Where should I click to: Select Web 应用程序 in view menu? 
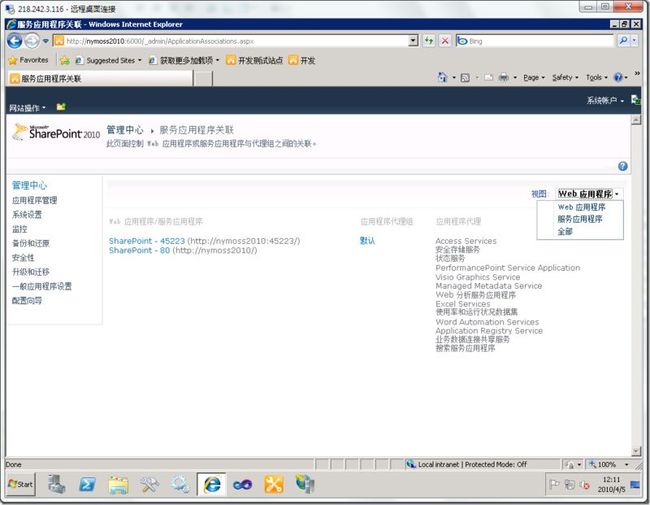[582, 207]
